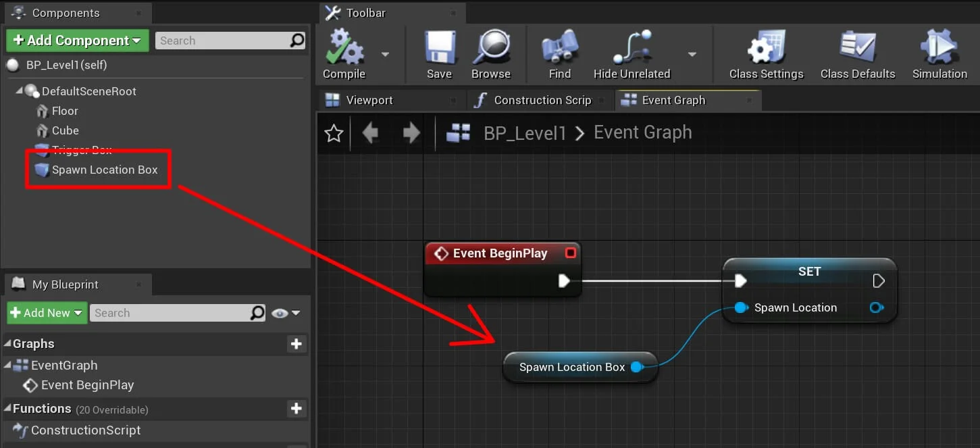Collapse the Functions section
The height and width of the screenshot is (448, 980).
[x=7, y=409]
